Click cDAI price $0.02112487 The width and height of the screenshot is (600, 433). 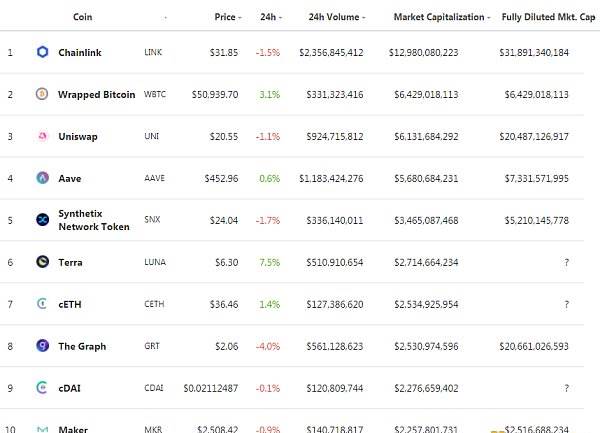(211, 388)
